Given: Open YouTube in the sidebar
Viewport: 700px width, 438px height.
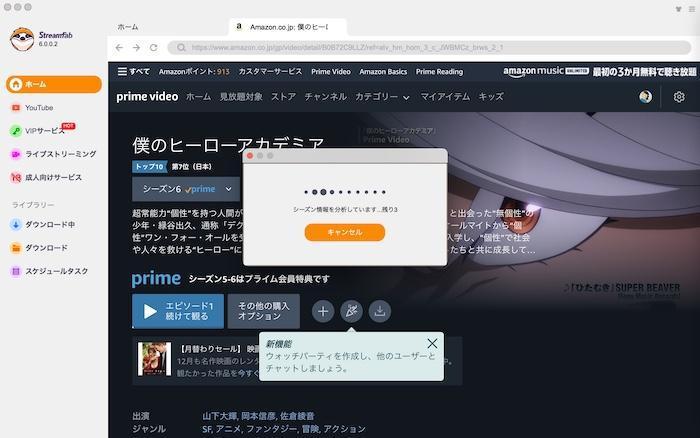Looking at the screenshot, I should [x=39, y=108].
